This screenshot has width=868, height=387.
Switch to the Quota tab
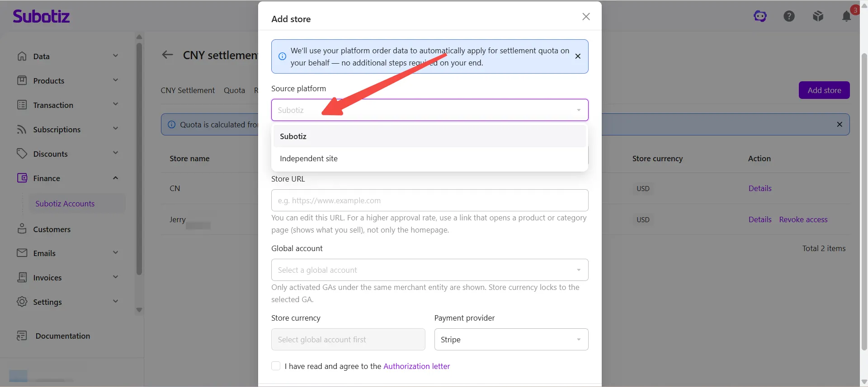(x=234, y=90)
